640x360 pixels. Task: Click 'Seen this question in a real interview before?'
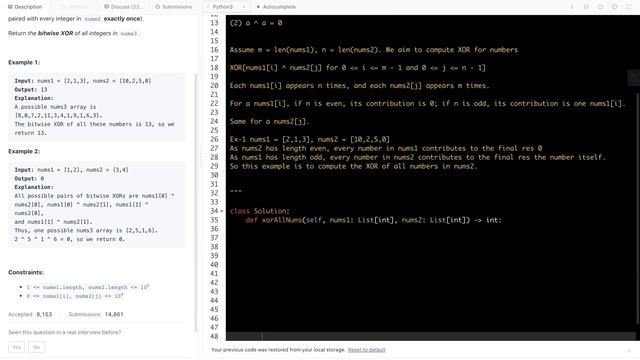click(64, 332)
